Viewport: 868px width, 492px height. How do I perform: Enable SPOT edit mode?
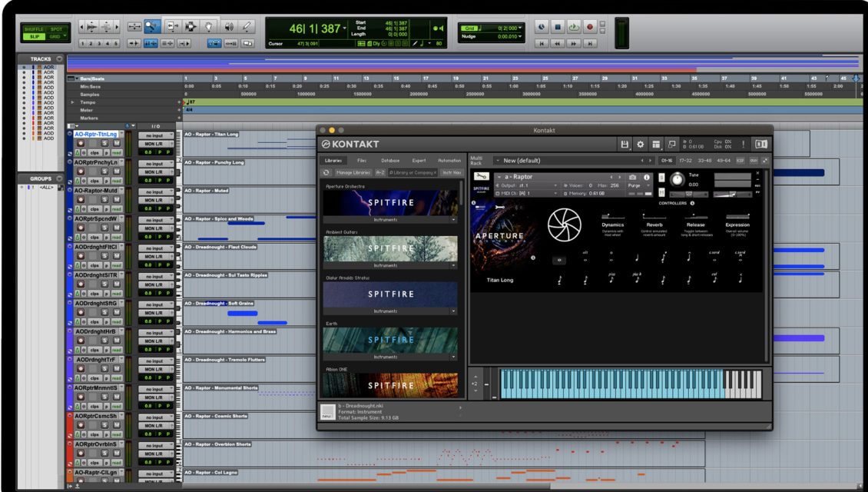[57, 29]
